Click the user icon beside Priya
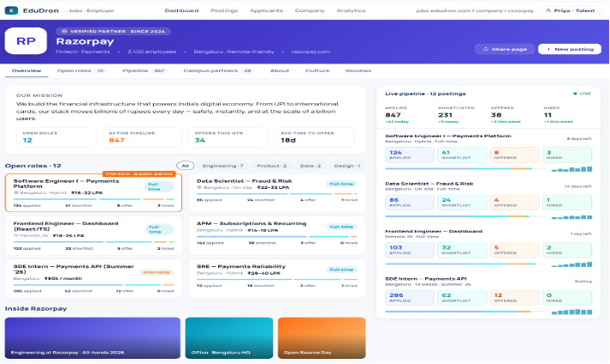The height and width of the screenshot is (364, 610). point(548,10)
